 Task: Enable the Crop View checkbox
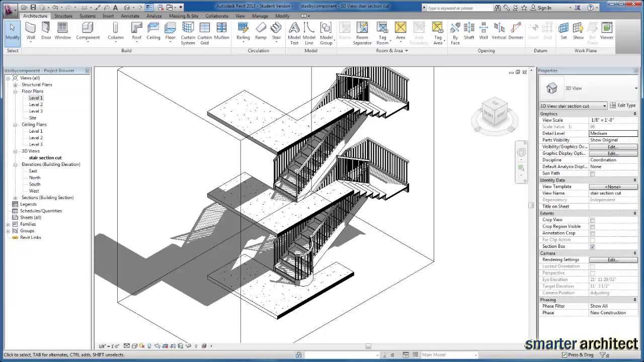pos(592,220)
